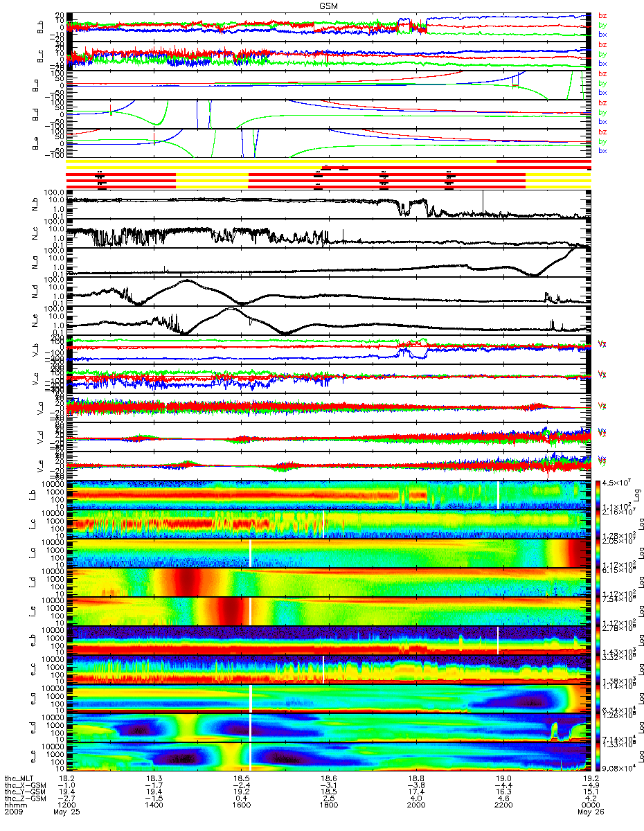Select the thc_X-GSM row label
Image resolution: width=644 pixels, height=831 pixels.
tap(24, 785)
